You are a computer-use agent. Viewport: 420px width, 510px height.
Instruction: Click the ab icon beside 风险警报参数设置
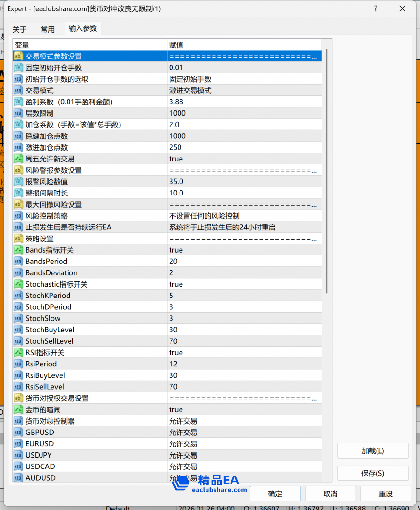pos(18,170)
